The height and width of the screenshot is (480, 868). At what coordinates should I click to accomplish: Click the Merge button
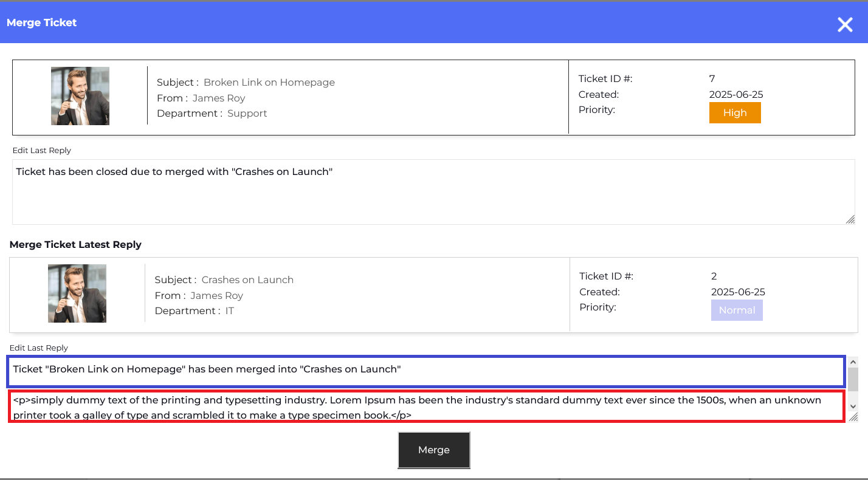[433, 450]
